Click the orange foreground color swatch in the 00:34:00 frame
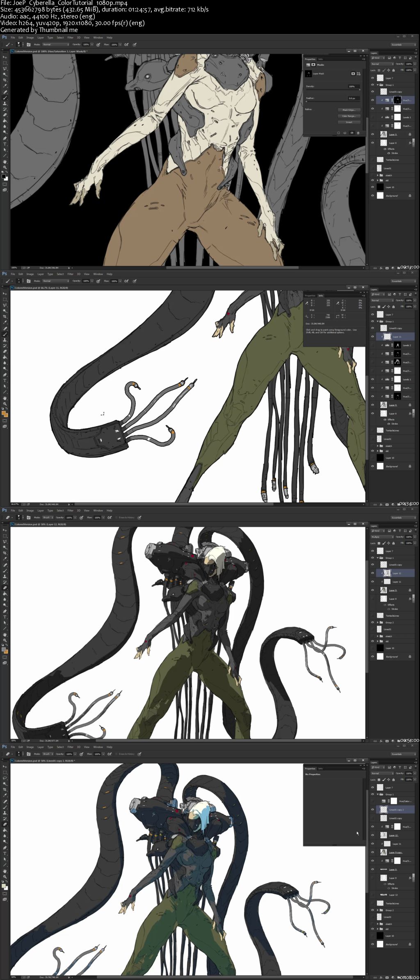The image size is (420, 980). [x=4, y=413]
